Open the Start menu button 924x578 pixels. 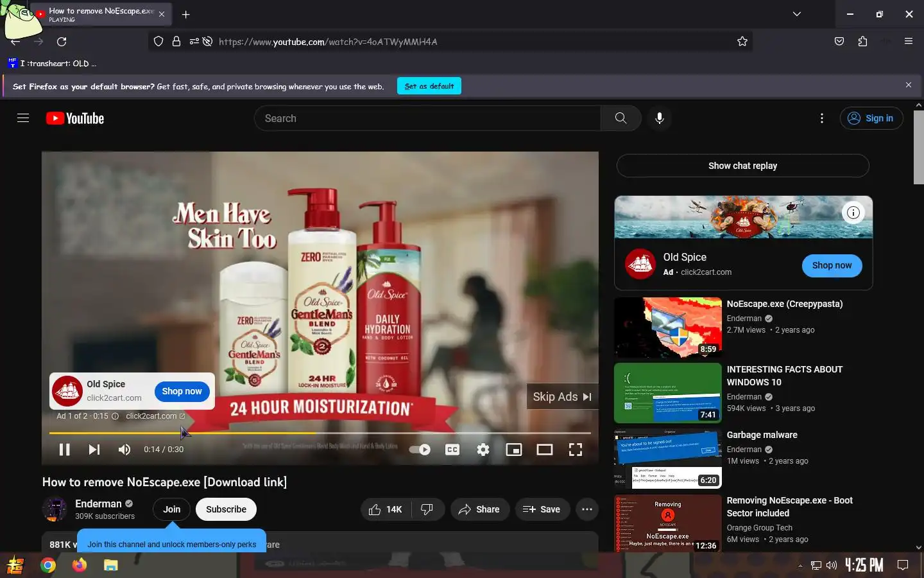(x=15, y=565)
